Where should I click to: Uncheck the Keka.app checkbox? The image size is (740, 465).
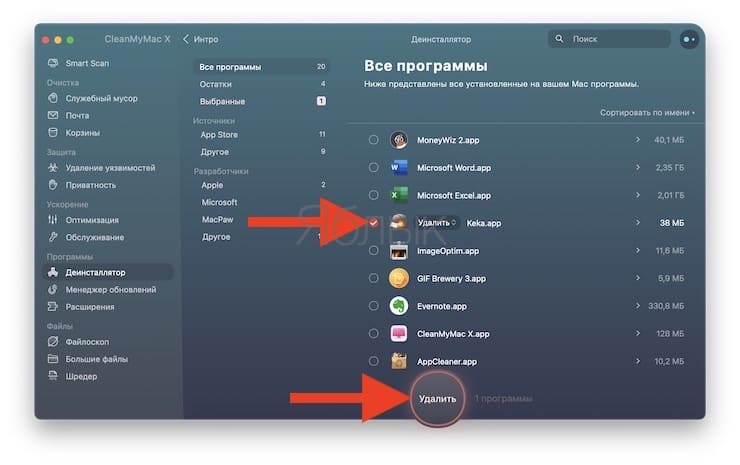pyautogui.click(x=373, y=223)
